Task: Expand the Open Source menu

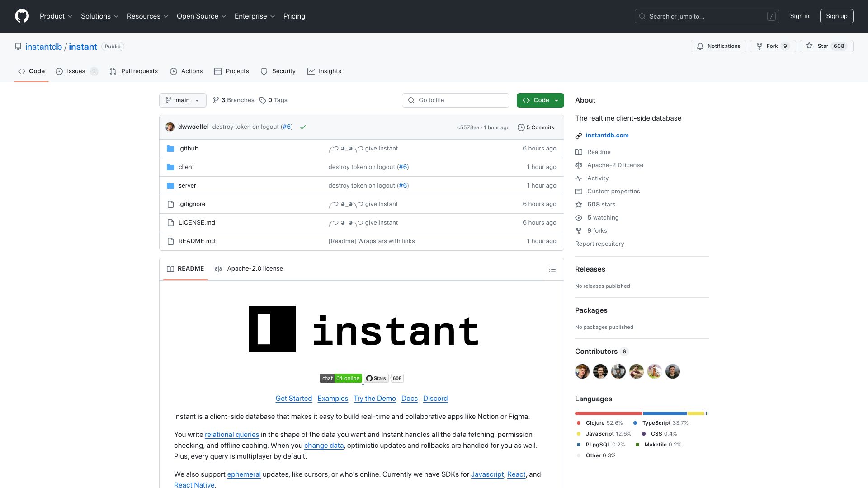Action: [x=202, y=16]
